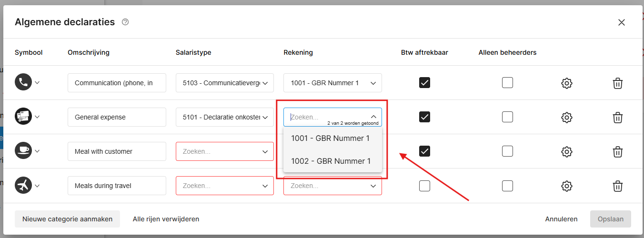Check Alleen beheerders for Meals during travel

click(507, 186)
